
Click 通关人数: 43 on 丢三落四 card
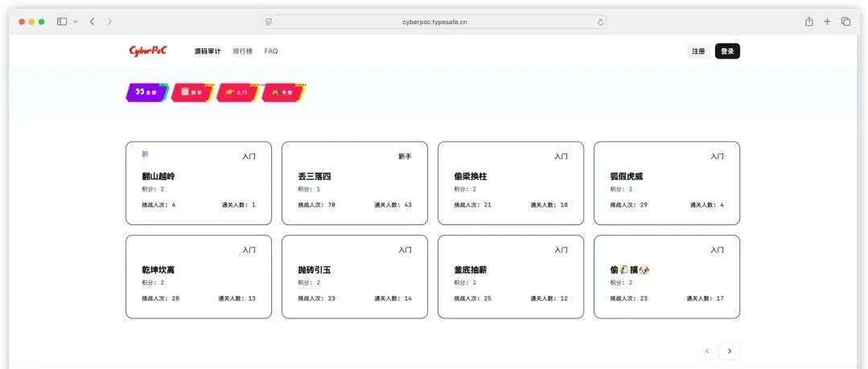393,205
